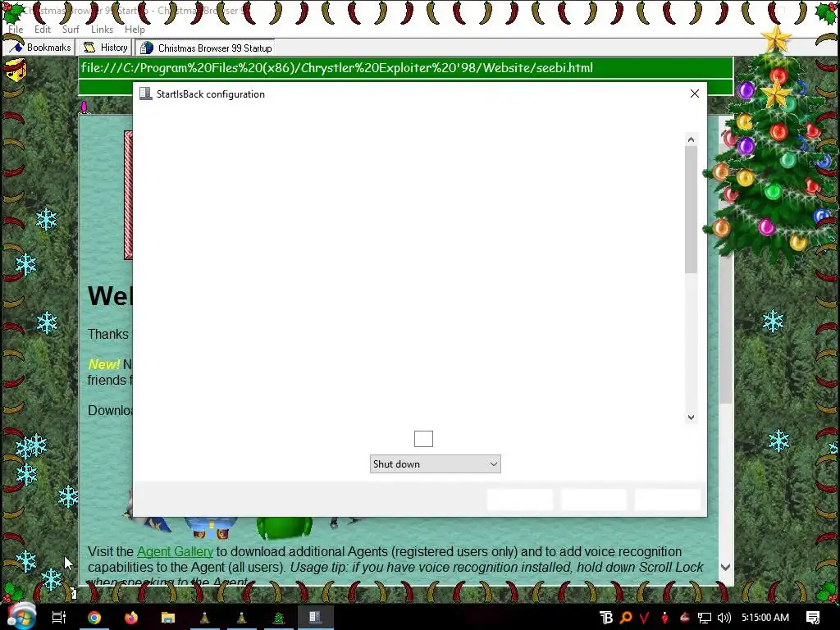Open the volume tray icon

724,618
